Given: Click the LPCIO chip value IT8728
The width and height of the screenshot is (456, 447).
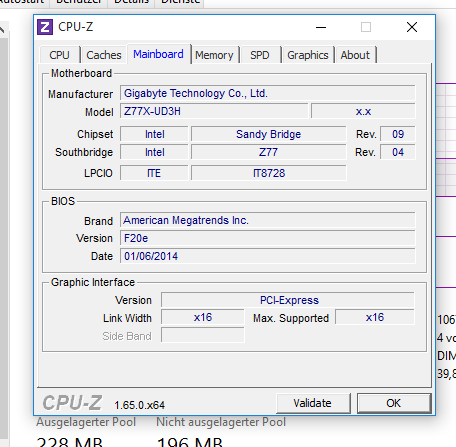Looking at the screenshot, I should point(269,173).
